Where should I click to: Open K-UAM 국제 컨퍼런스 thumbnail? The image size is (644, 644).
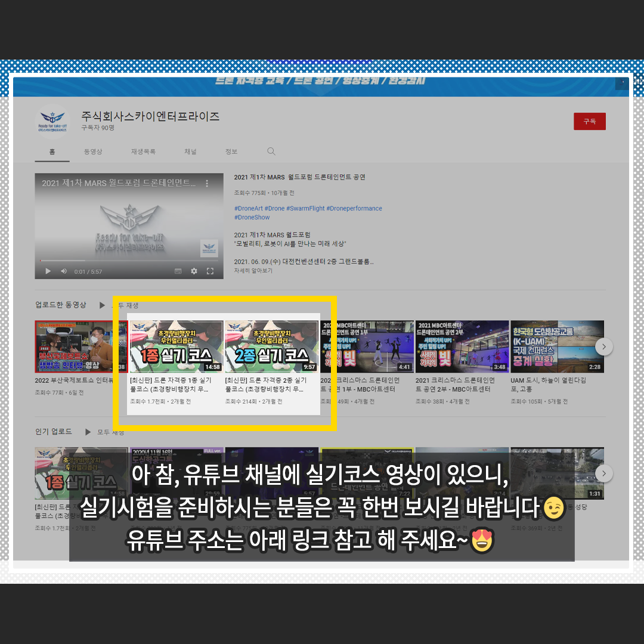tap(558, 346)
